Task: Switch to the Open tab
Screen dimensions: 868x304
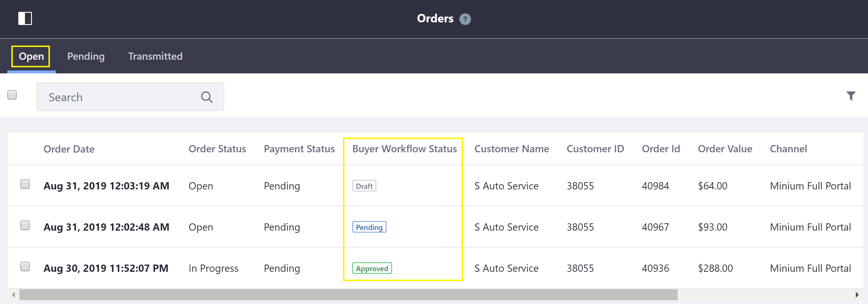Action: (x=31, y=56)
